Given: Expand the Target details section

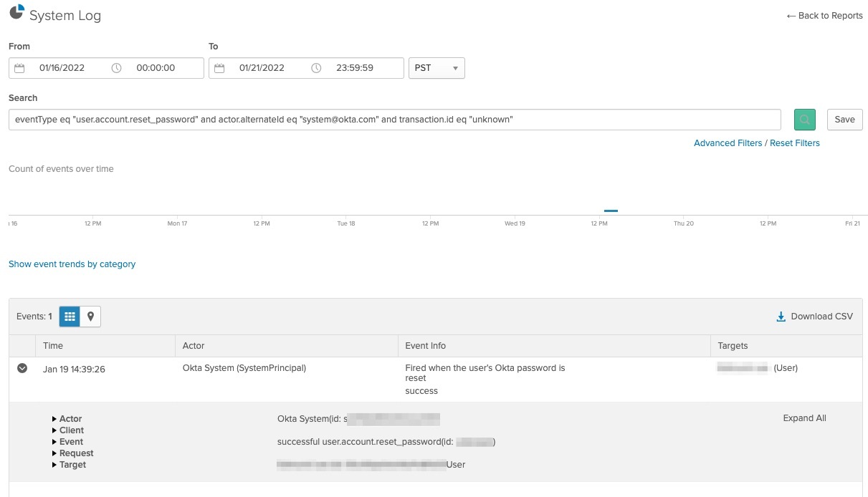Looking at the screenshot, I should coord(72,464).
